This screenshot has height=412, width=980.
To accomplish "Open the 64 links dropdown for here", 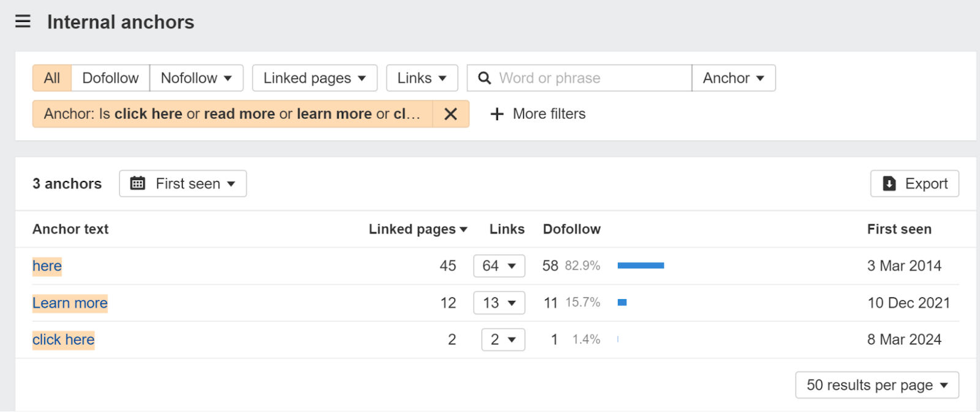I will (x=499, y=265).
